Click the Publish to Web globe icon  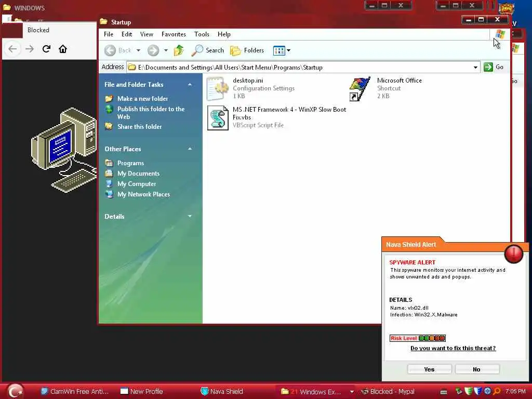109,109
